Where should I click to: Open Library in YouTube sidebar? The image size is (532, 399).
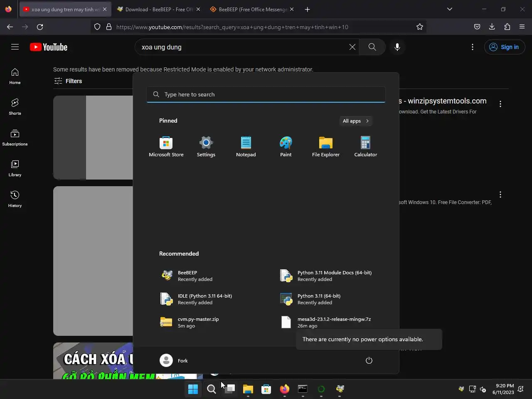tap(15, 168)
